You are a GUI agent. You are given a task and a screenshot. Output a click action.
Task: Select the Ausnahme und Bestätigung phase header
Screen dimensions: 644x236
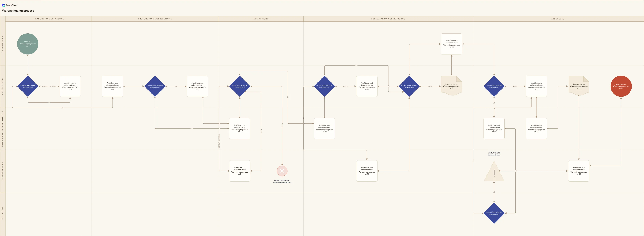pos(388,19)
